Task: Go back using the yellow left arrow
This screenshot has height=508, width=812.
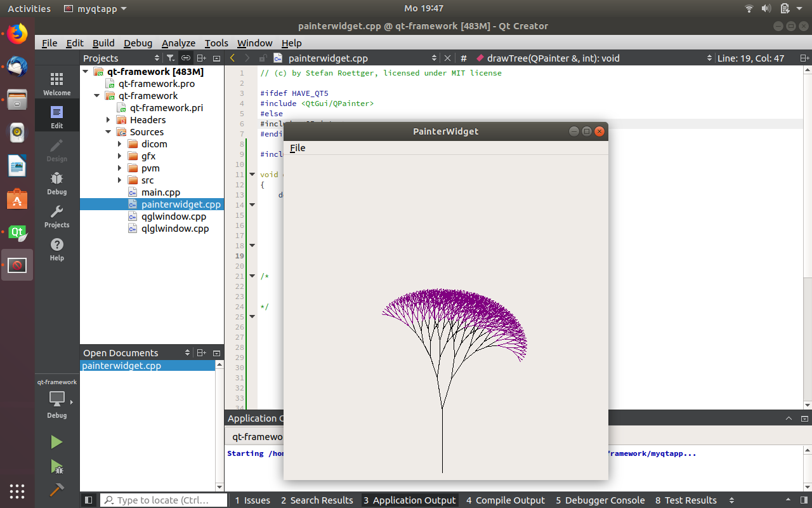Action: pos(233,58)
